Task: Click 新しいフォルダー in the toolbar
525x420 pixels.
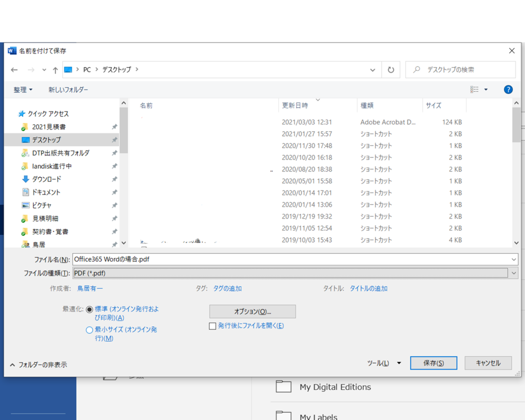Action: [68, 90]
